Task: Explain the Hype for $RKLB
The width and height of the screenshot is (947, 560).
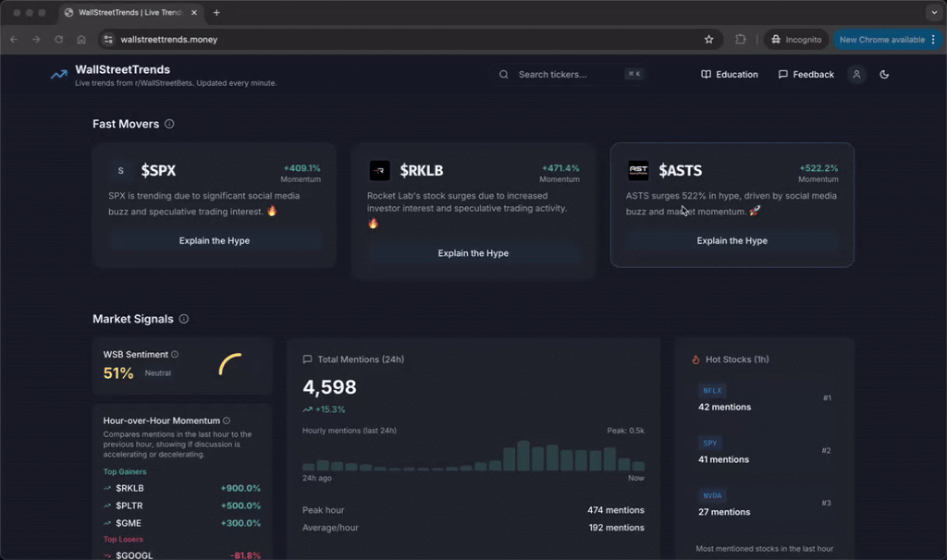Action: 473,253
